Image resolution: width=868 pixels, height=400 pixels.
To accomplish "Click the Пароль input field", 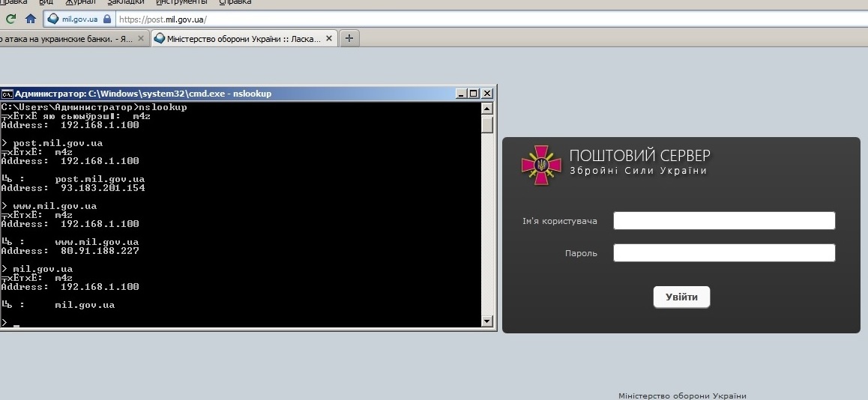I will (724, 253).
